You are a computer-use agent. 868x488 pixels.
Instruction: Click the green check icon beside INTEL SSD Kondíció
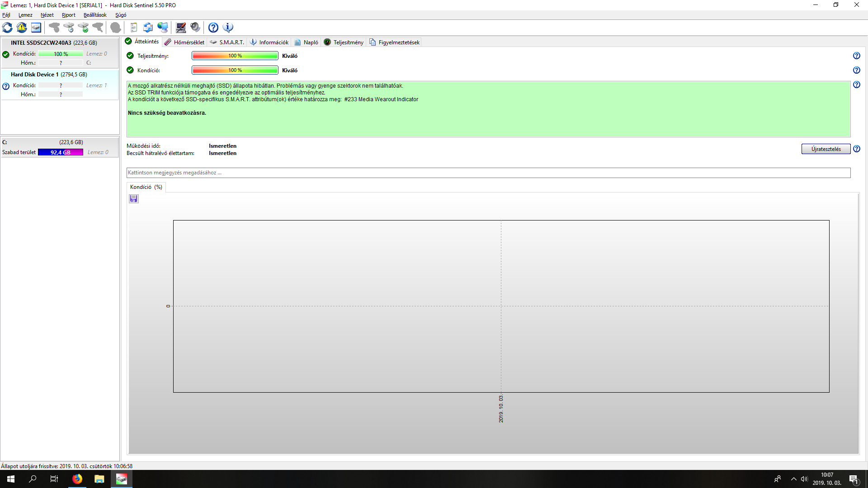coord(6,54)
